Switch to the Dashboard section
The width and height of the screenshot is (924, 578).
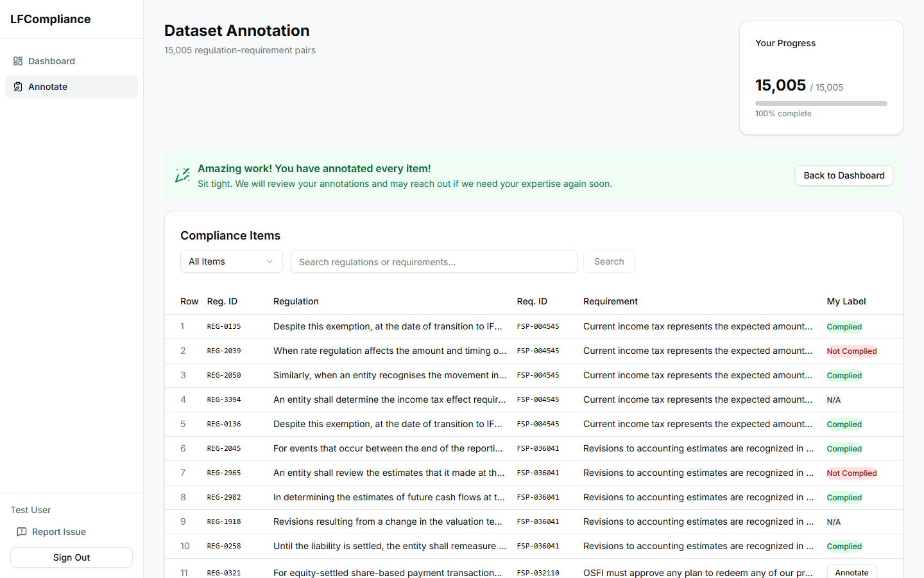pyautogui.click(x=51, y=61)
